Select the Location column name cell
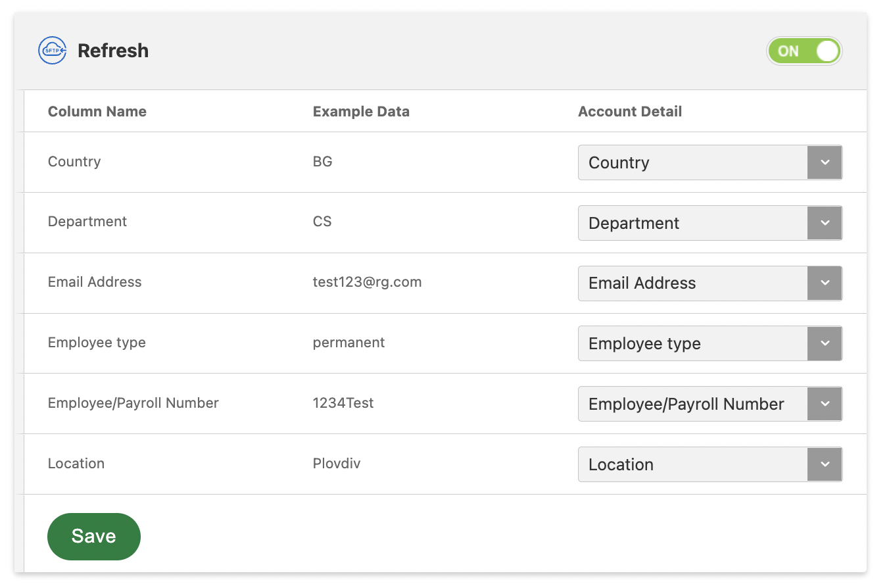The image size is (889, 588). [x=76, y=464]
